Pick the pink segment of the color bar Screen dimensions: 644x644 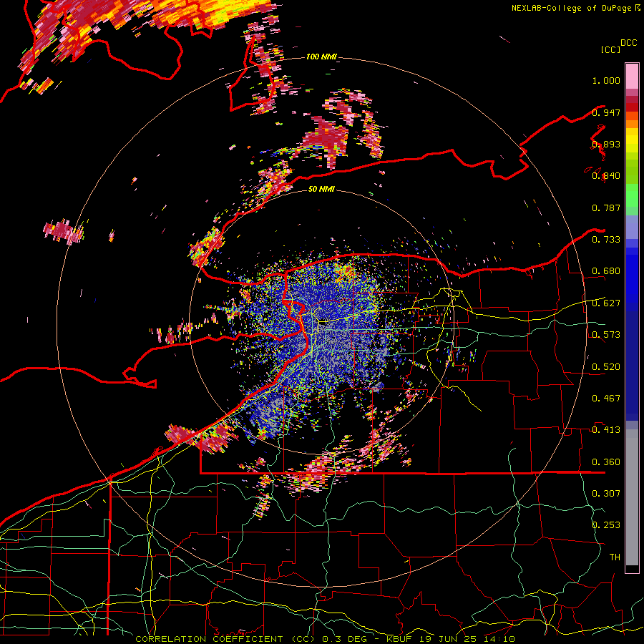[x=632, y=76]
